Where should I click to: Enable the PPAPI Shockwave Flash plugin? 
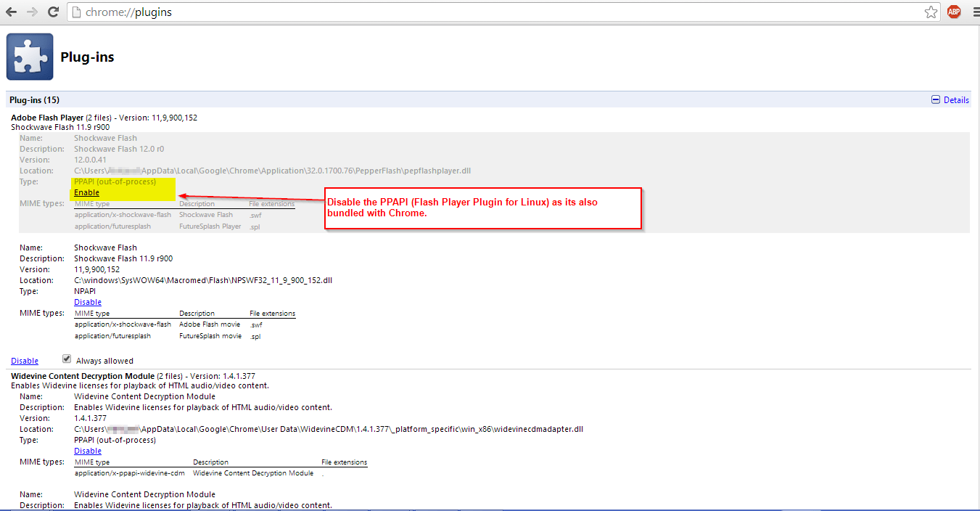86,192
